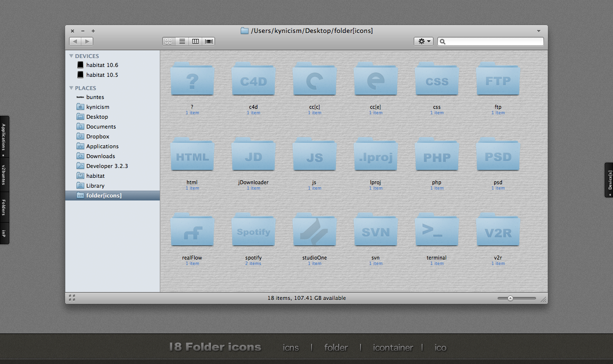Click the '18 items, 107.41 GB available' status
613x364 pixels.
307,298
